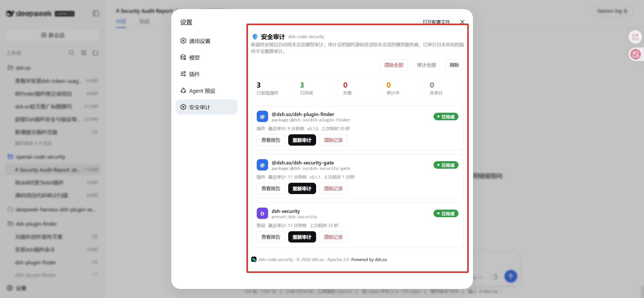Clear audit record of dsh-security-gate
The height and width of the screenshot is (298, 644).
pyautogui.click(x=333, y=189)
